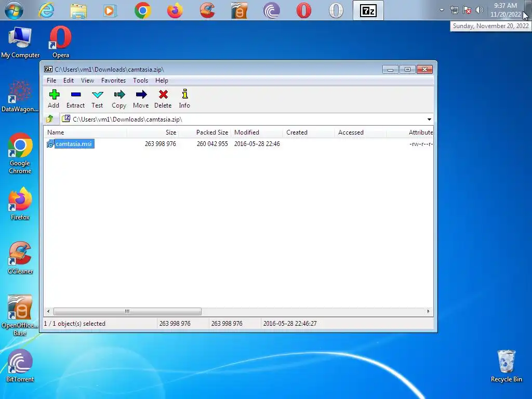Open the Tools menu
Screen dimensions: 532x399
(140, 81)
